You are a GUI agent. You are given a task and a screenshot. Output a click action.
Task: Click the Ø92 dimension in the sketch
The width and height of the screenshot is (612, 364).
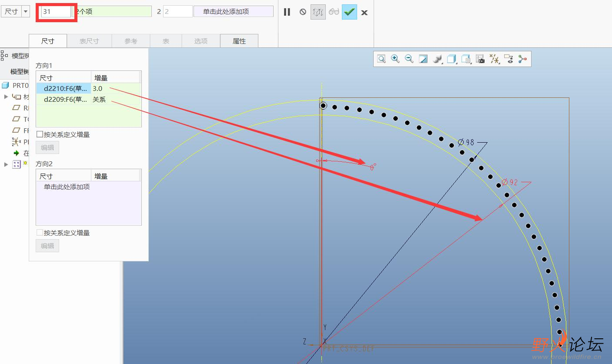[x=510, y=182]
